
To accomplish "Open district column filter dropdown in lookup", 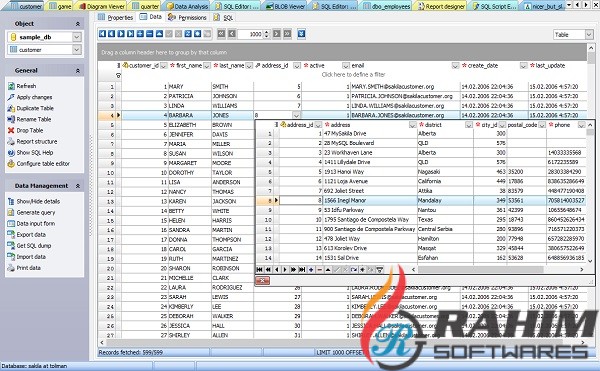I will (x=469, y=125).
